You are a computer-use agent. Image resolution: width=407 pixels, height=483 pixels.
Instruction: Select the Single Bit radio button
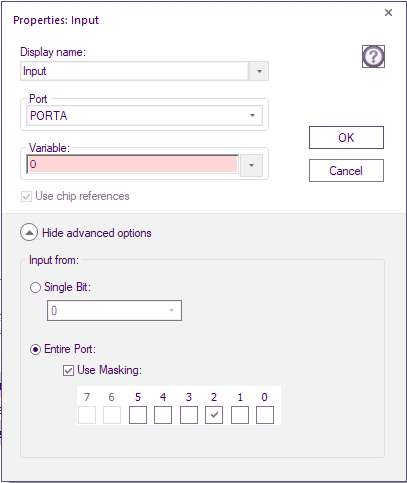click(35, 287)
